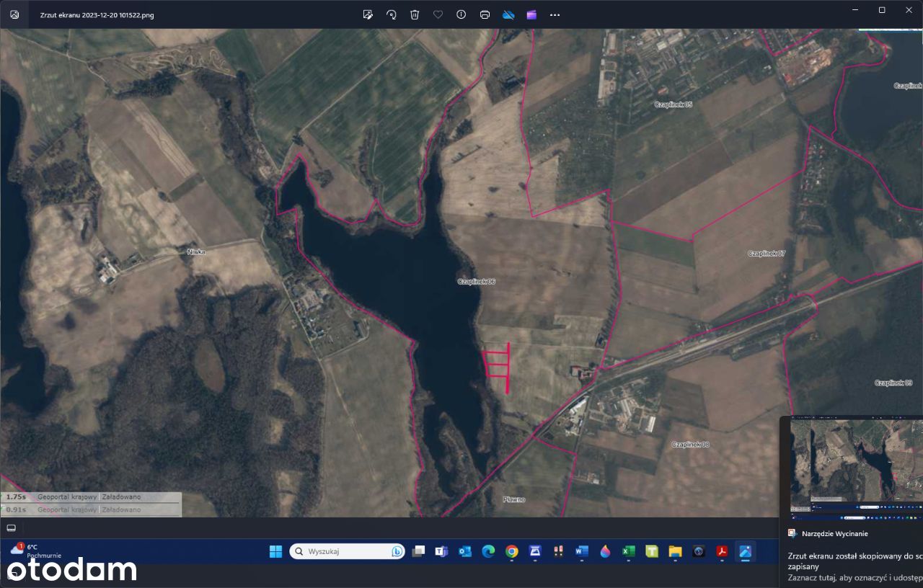This screenshot has height=588, width=923.
Task: Click the 'Niwka' map label
Action: (196, 252)
